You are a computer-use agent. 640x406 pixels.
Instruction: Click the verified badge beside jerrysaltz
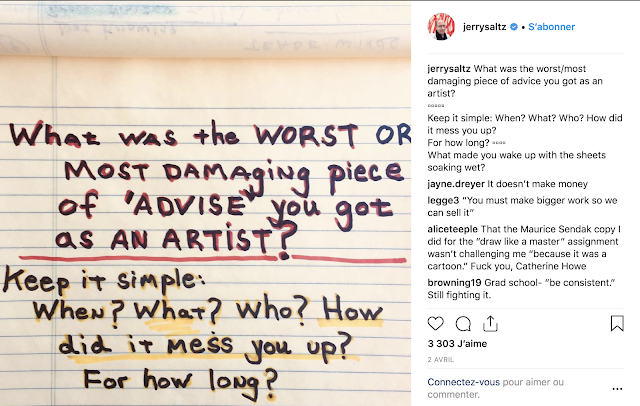tap(514, 27)
